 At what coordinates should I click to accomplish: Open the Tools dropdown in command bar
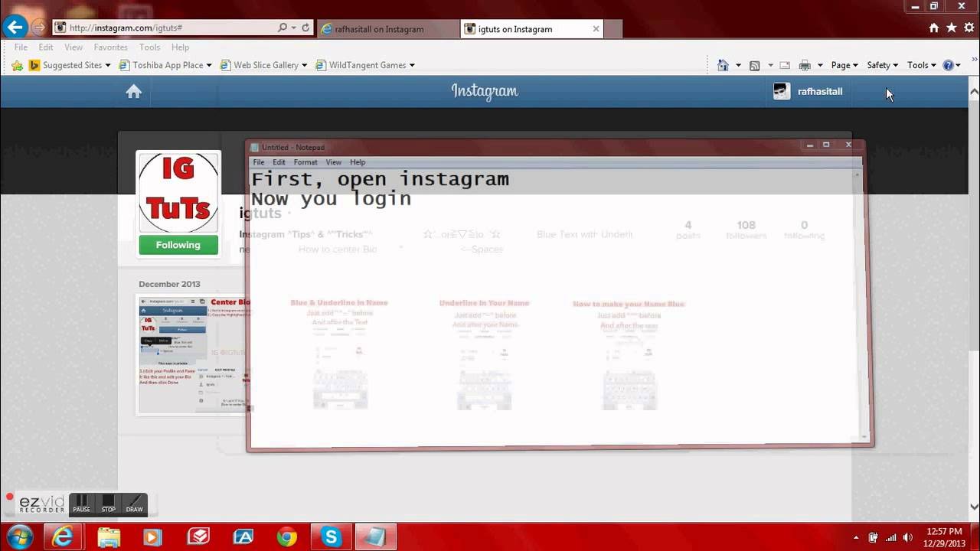click(921, 65)
